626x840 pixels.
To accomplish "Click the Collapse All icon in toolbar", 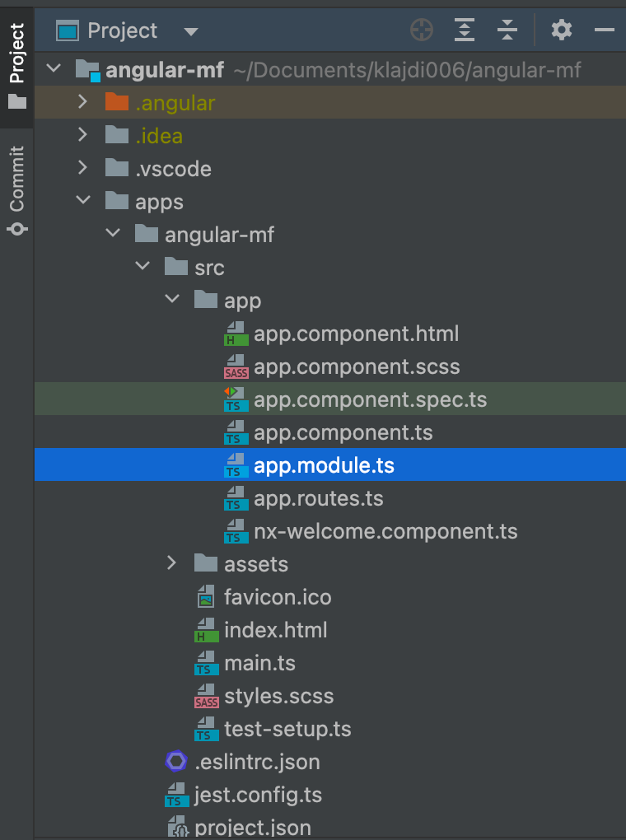I will [507, 30].
